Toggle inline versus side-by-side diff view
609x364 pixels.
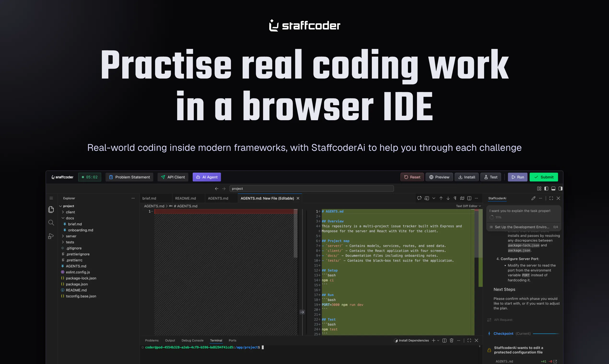click(469, 198)
